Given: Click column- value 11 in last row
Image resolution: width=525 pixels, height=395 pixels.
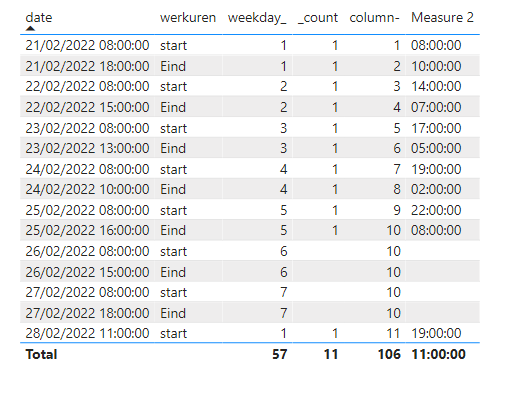Looking at the screenshot, I should pyautogui.click(x=393, y=333).
